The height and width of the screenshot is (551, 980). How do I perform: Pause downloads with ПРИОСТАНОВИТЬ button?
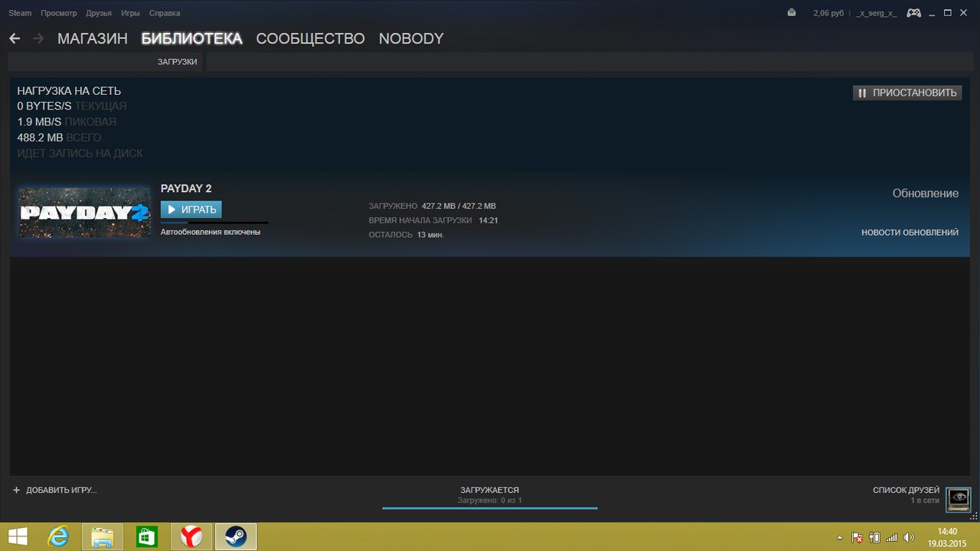[907, 93]
